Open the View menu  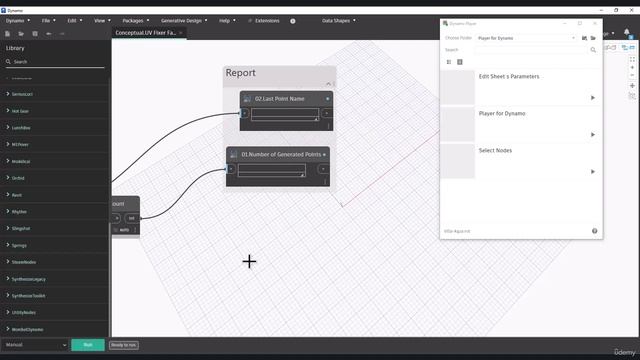coord(102,20)
